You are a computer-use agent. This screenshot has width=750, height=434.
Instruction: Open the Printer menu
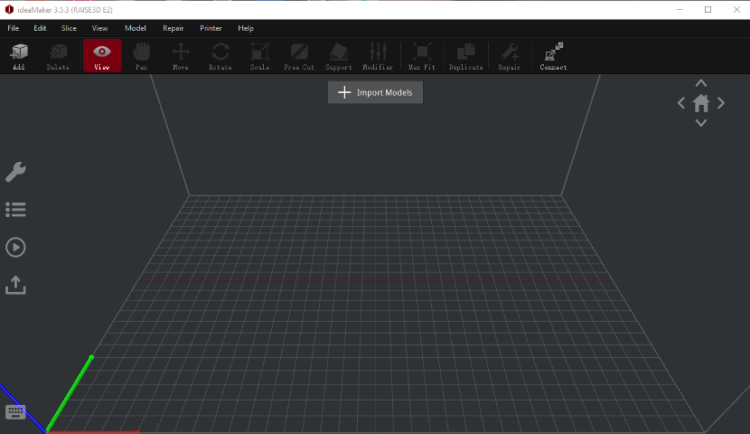pos(210,28)
